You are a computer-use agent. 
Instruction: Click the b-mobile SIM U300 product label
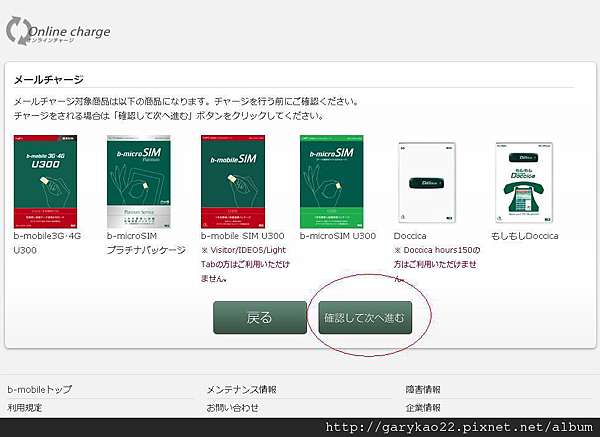point(243,236)
